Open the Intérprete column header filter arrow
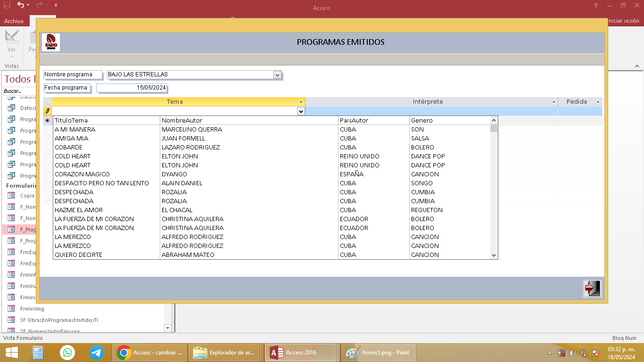The image size is (644, 362). click(x=554, y=102)
